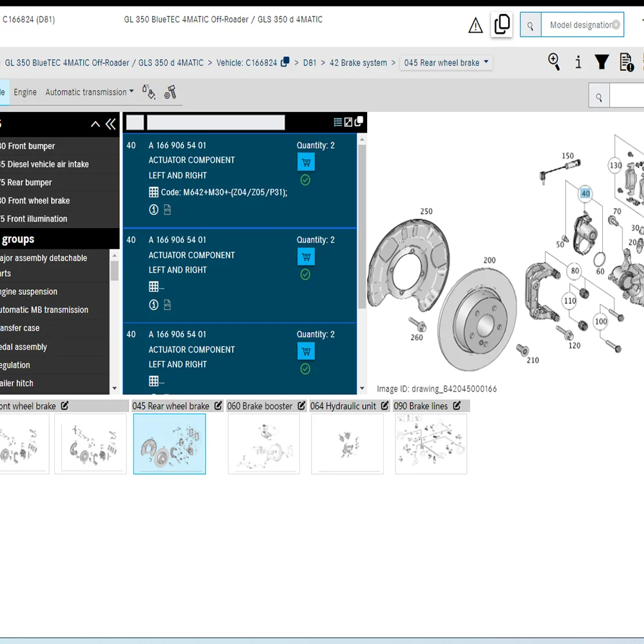Image resolution: width=644 pixels, height=644 pixels.
Task: Click the pop-out window icon in parts panel
Action: (x=359, y=122)
